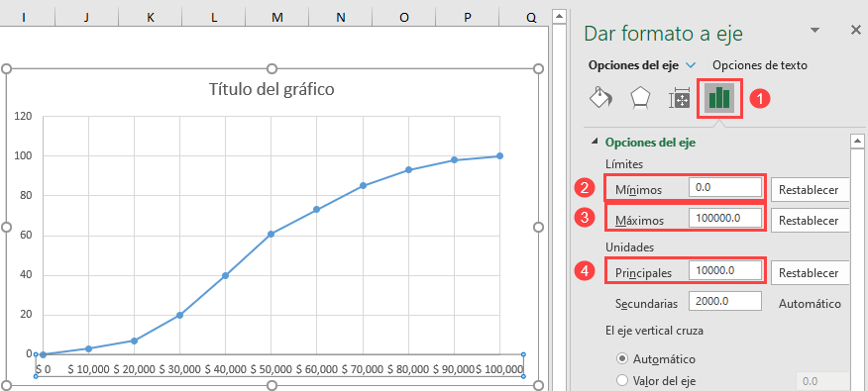
Task: Switch to Opciones de texto tab
Action: coord(759,65)
